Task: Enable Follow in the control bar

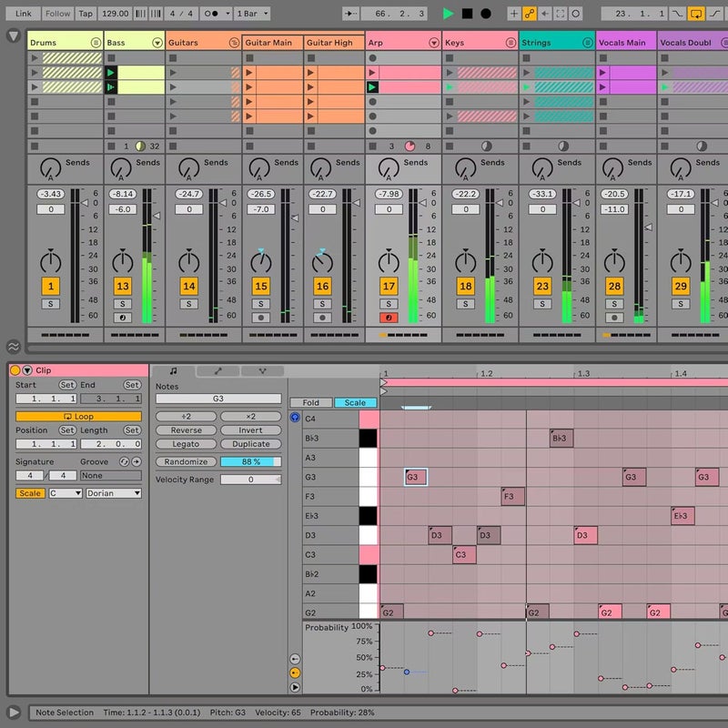Action: (56, 13)
